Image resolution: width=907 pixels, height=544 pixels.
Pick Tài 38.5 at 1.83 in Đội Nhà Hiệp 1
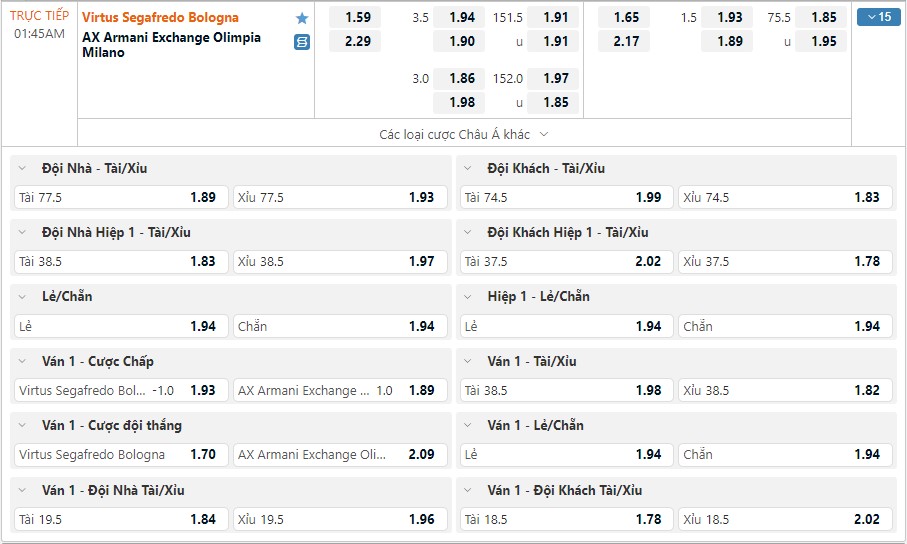(121, 262)
